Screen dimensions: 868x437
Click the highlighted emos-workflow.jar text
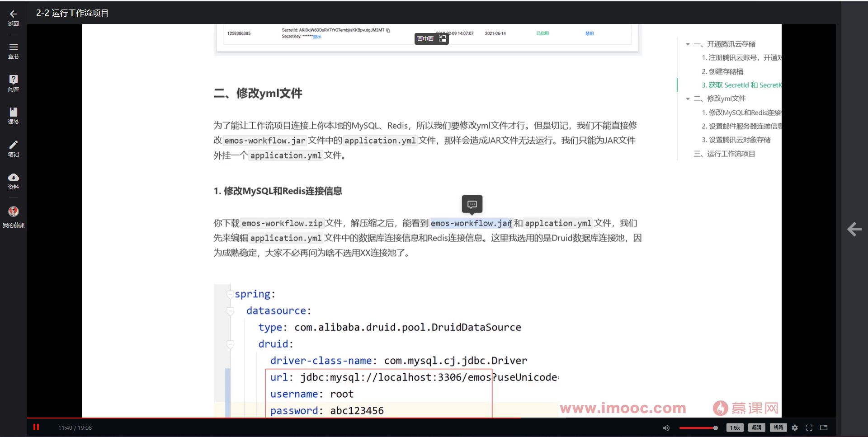click(471, 223)
